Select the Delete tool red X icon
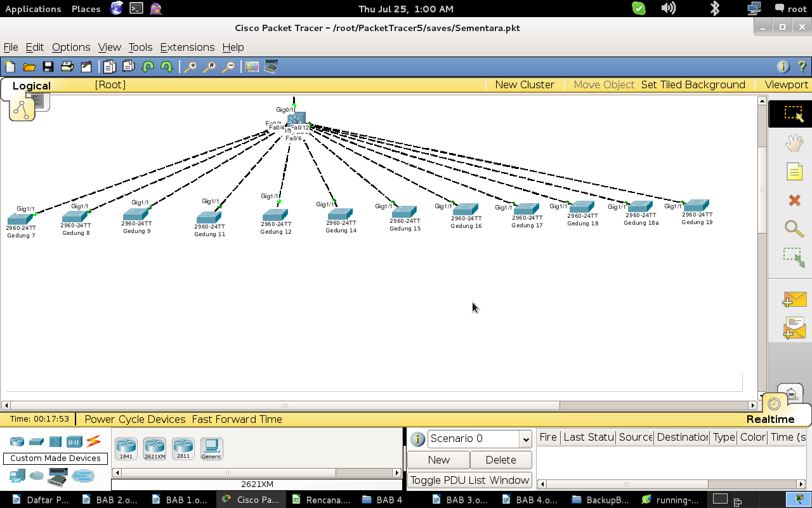812x508 pixels. (794, 201)
